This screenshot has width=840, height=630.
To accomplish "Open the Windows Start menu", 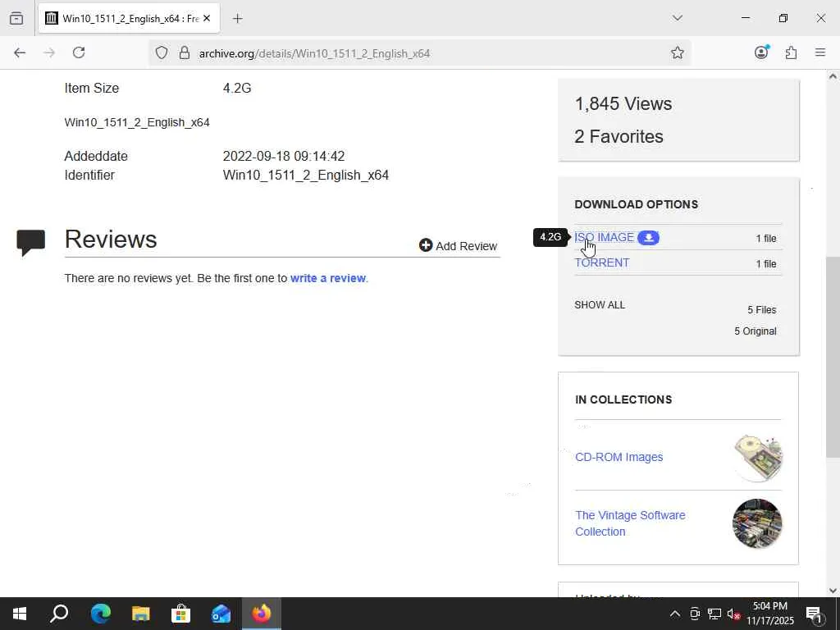I will pos(20,614).
